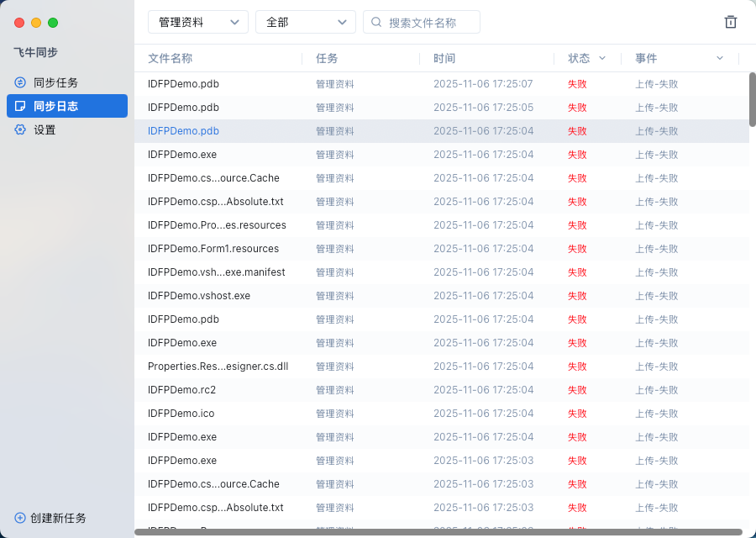
Task: Select the IDFPDemo.rc2 file row
Action: coord(442,390)
